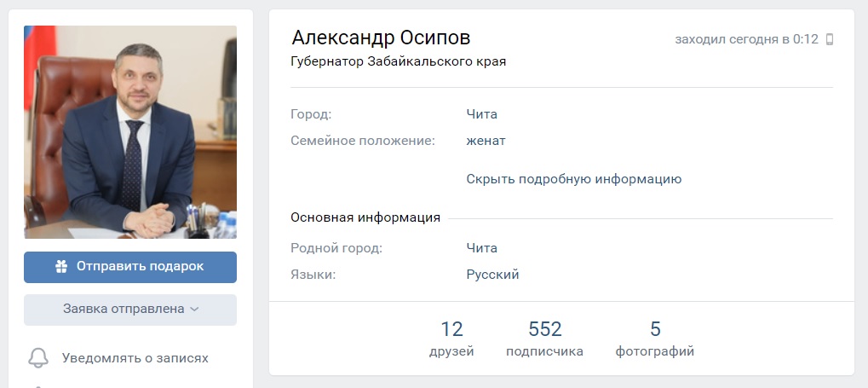
Task: Open the 12 друзей friends list
Action: (451, 338)
